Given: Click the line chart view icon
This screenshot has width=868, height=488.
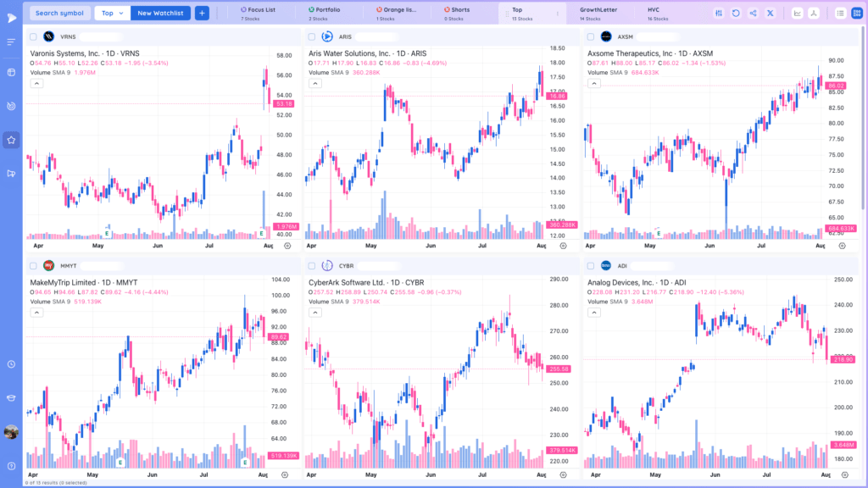Looking at the screenshot, I should [x=797, y=14].
